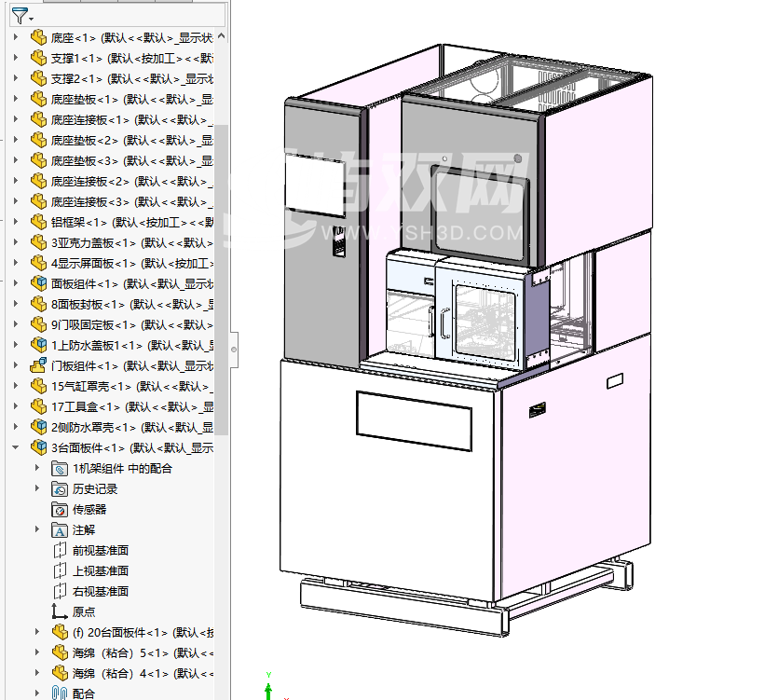Expand the 海绵（粘合）5<1> node
778x700 pixels.
(x=37, y=652)
